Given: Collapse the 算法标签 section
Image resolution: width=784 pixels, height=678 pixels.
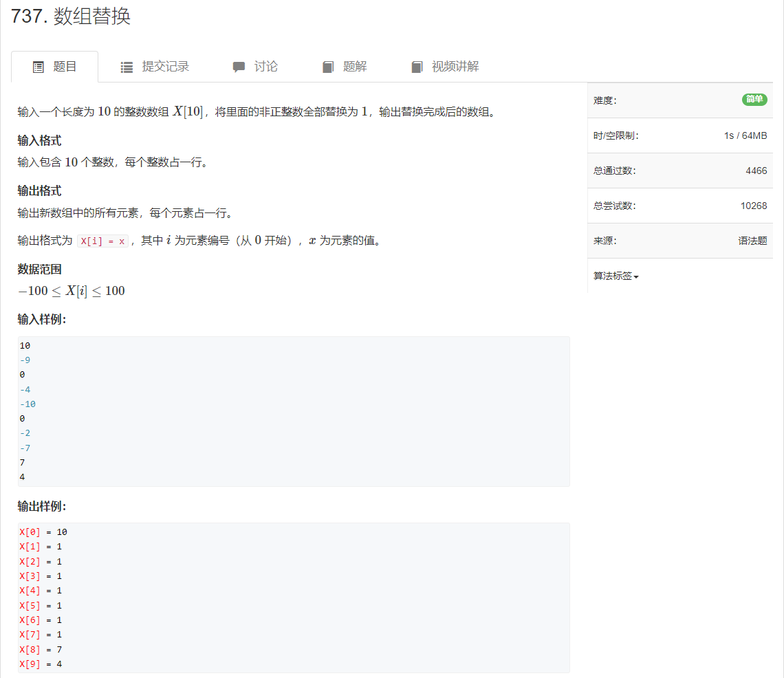Looking at the screenshot, I should [x=616, y=276].
